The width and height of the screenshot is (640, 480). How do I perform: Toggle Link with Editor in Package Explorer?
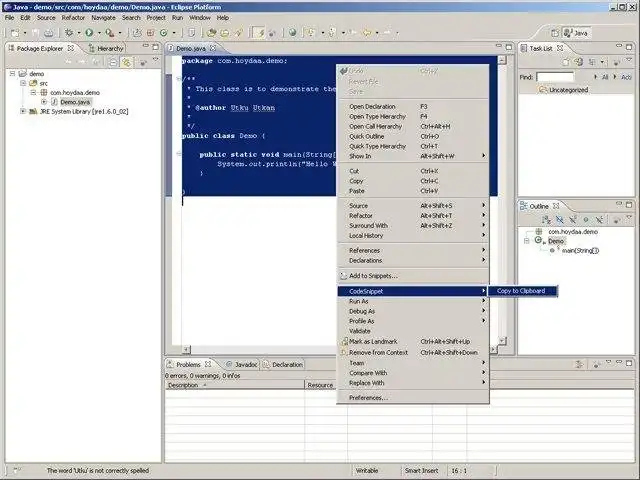click(x=127, y=62)
